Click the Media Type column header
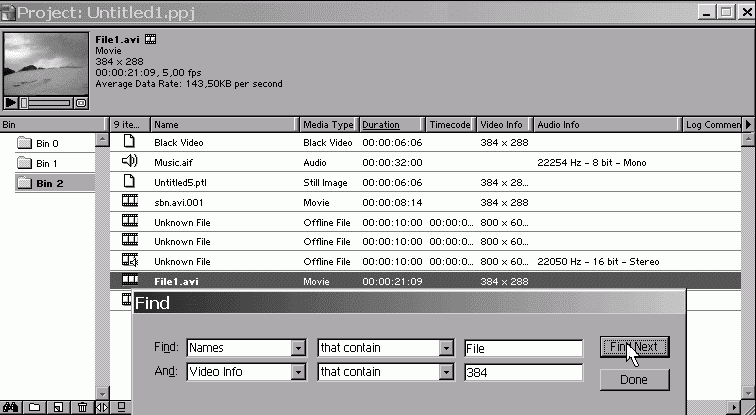 click(328, 125)
